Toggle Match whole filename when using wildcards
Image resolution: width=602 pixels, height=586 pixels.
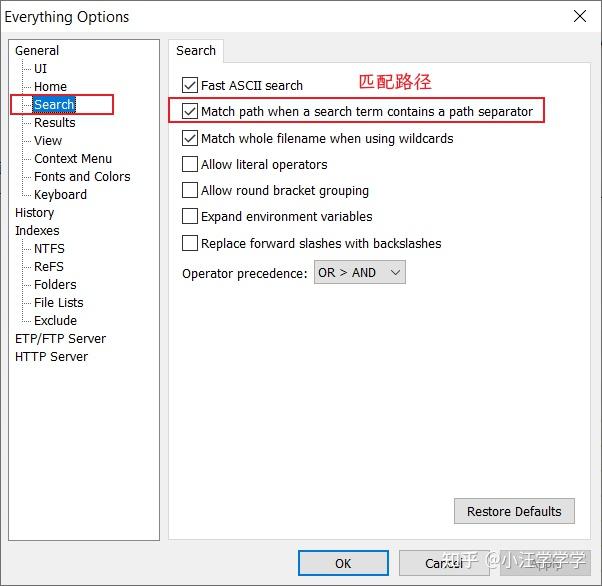point(190,138)
